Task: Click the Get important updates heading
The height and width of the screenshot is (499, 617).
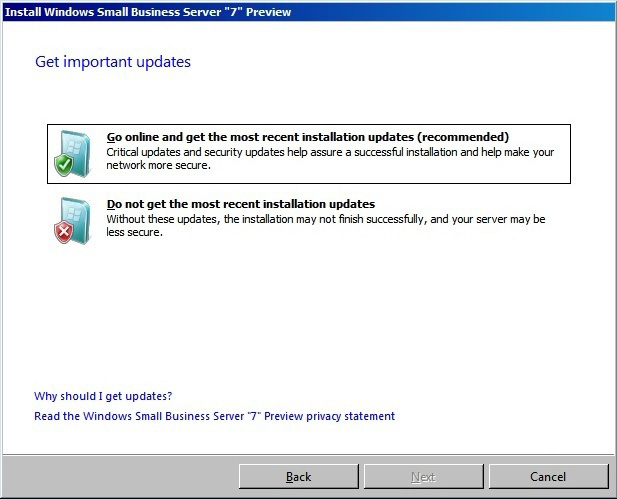Action: 113,62
